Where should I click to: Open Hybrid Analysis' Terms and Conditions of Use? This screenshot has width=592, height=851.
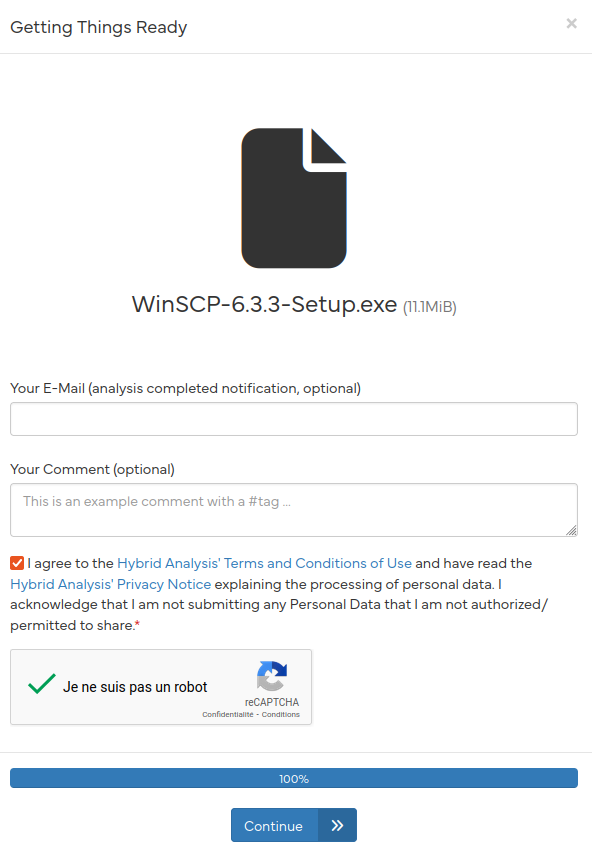tap(264, 563)
